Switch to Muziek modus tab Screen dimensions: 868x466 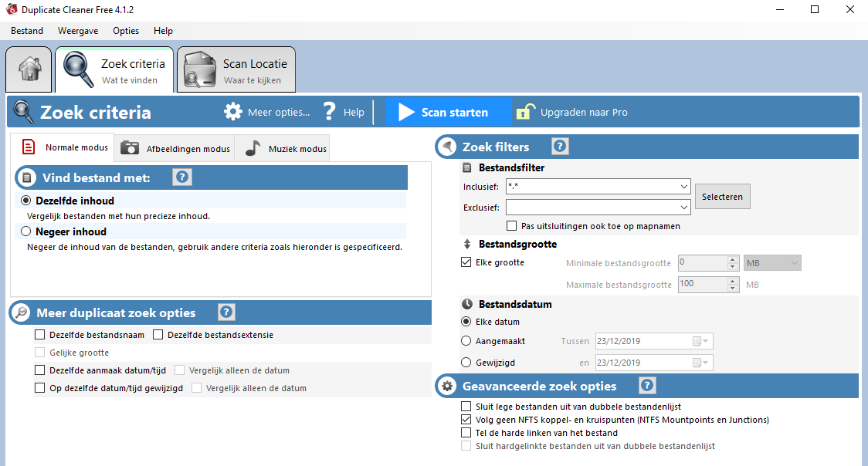[x=283, y=148]
